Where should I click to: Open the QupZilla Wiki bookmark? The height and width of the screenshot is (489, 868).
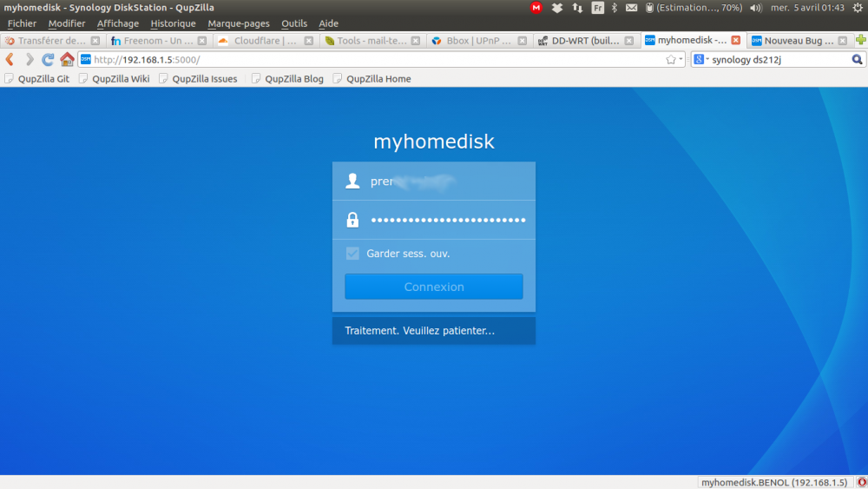point(114,79)
